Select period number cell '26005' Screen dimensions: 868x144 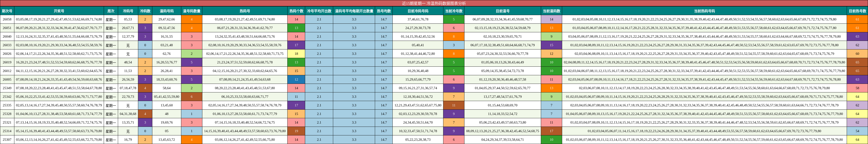tap(7, 79)
